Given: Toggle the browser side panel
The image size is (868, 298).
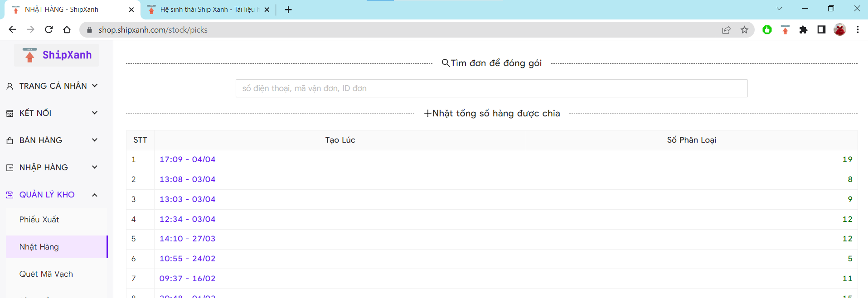Looking at the screenshot, I should [x=821, y=30].
